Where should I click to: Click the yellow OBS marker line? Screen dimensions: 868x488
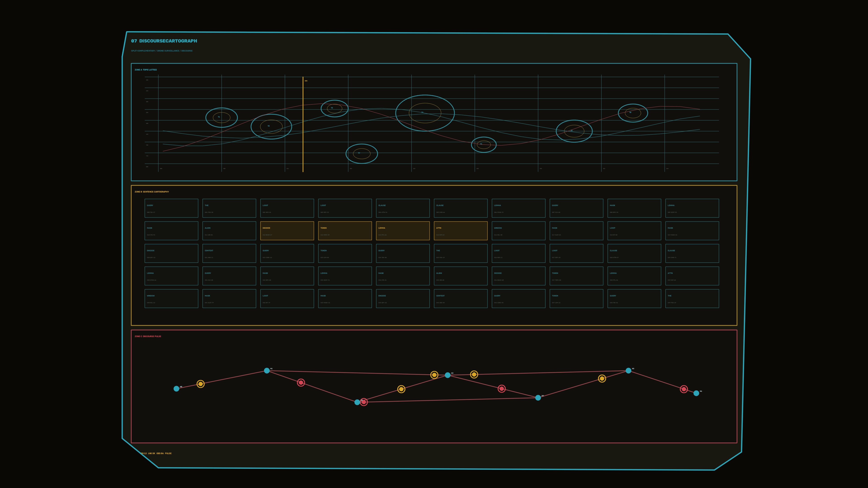pyautogui.click(x=303, y=124)
